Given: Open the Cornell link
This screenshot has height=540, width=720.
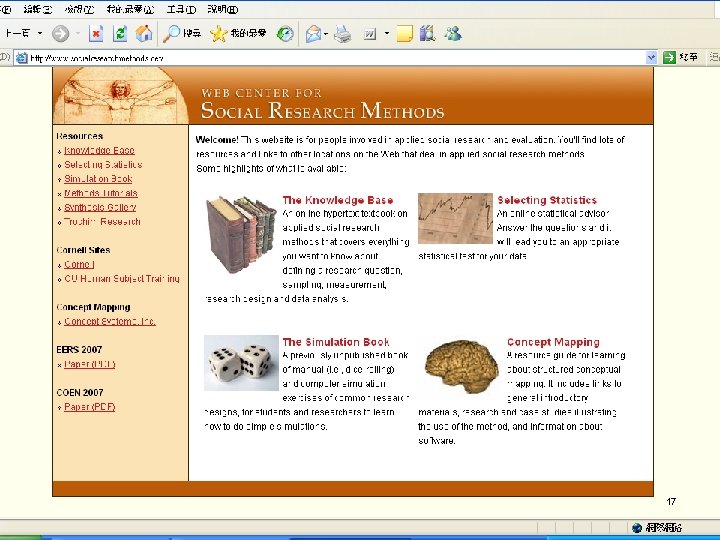Looking at the screenshot, I should point(79,264).
